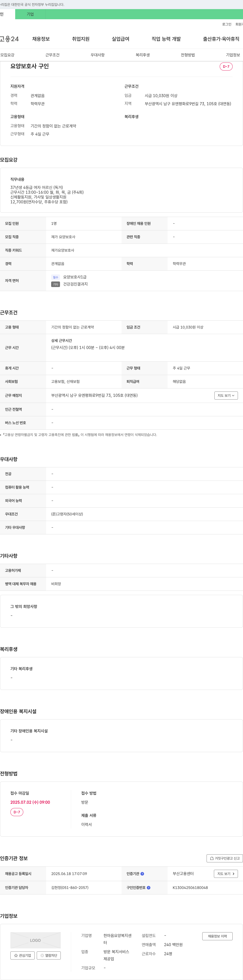Click the 재가요양보호사 keyword text
Image resolution: width=243 pixels, height=980 pixels.
[63, 250]
